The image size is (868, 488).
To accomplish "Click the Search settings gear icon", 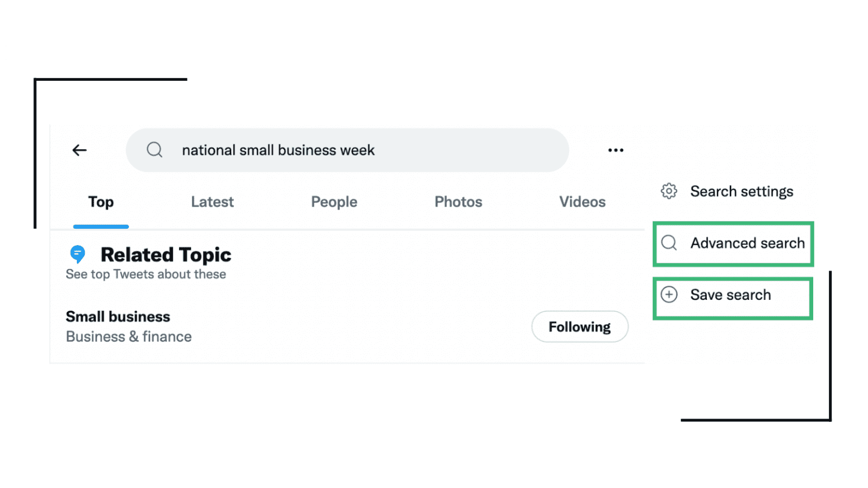I will pos(669,191).
